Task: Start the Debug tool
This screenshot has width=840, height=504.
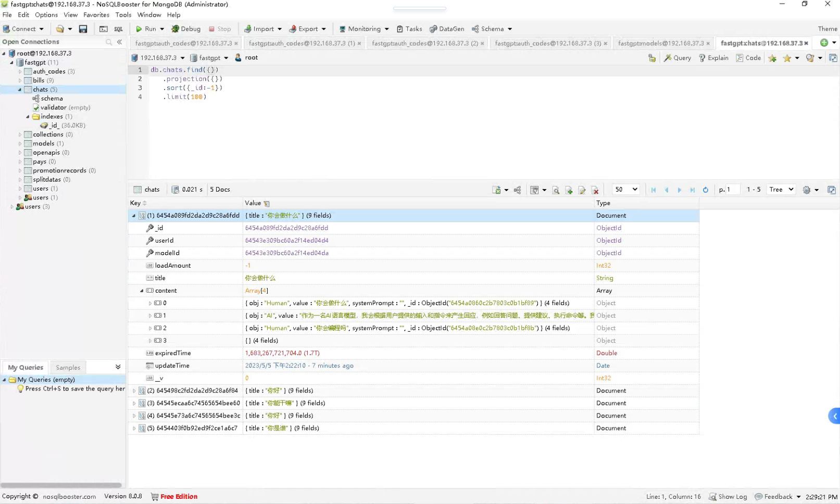Action: [x=186, y=29]
